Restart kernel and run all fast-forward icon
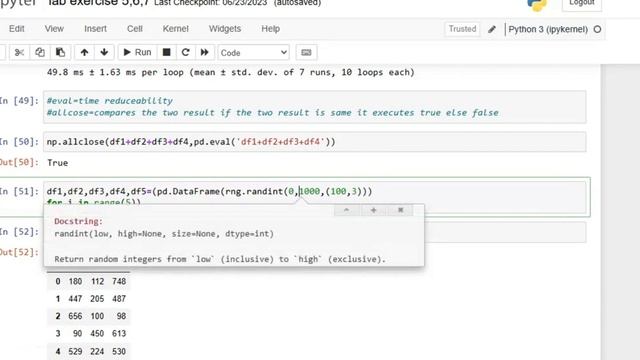 [x=204, y=52]
